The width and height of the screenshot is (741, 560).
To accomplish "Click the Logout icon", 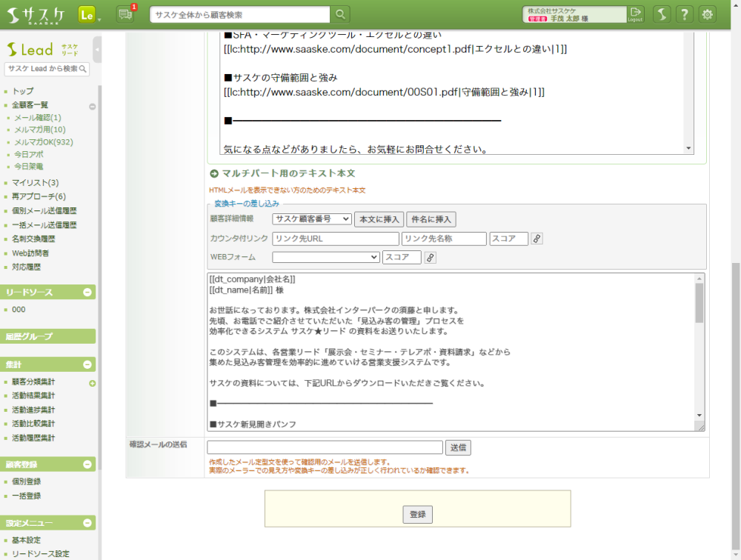I will click(635, 14).
